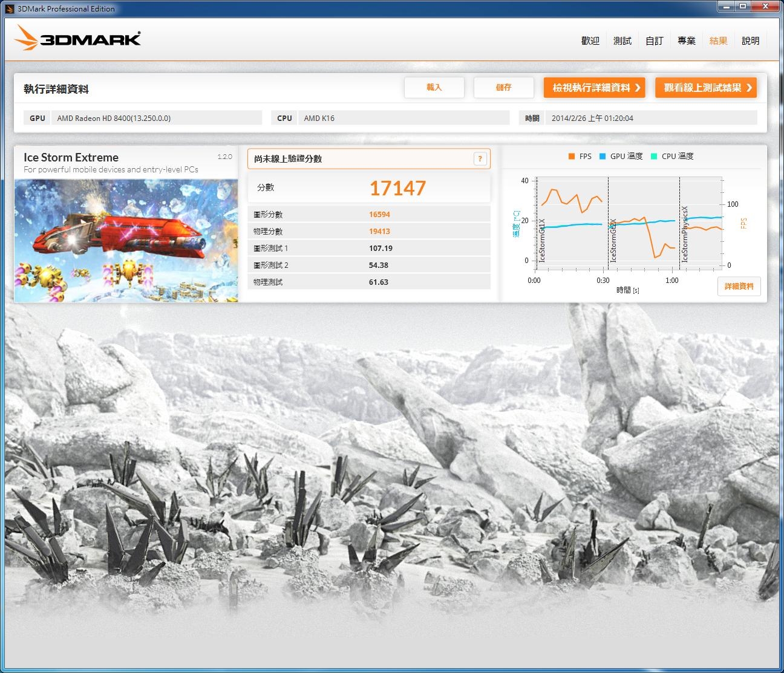Click the 3DMark logo in header
Image resolution: width=784 pixels, height=673 pixels.
[77, 37]
